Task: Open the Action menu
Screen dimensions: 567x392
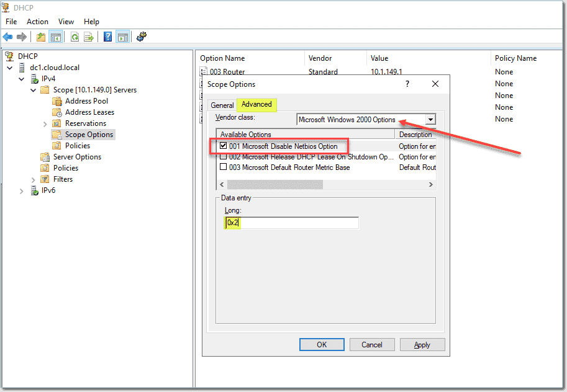Action: pos(37,21)
